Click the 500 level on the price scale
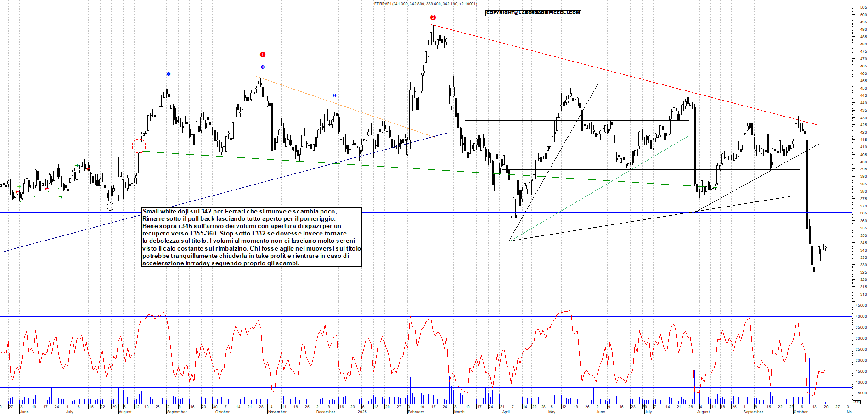Image resolution: width=868 pixels, height=414 pixels. click(x=863, y=15)
